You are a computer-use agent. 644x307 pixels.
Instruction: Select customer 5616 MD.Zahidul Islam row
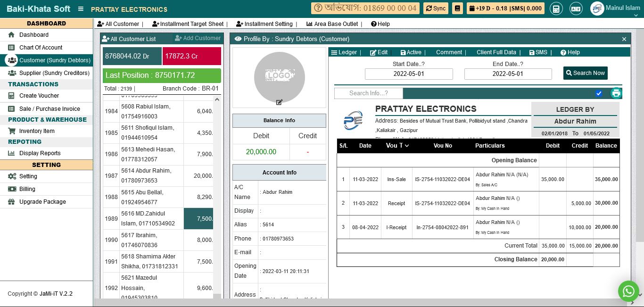(x=148, y=219)
